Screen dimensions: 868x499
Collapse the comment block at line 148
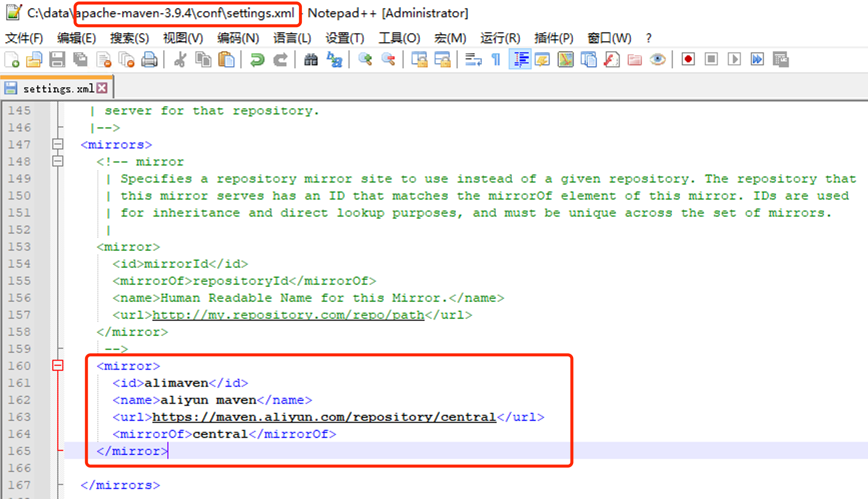[58, 161]
